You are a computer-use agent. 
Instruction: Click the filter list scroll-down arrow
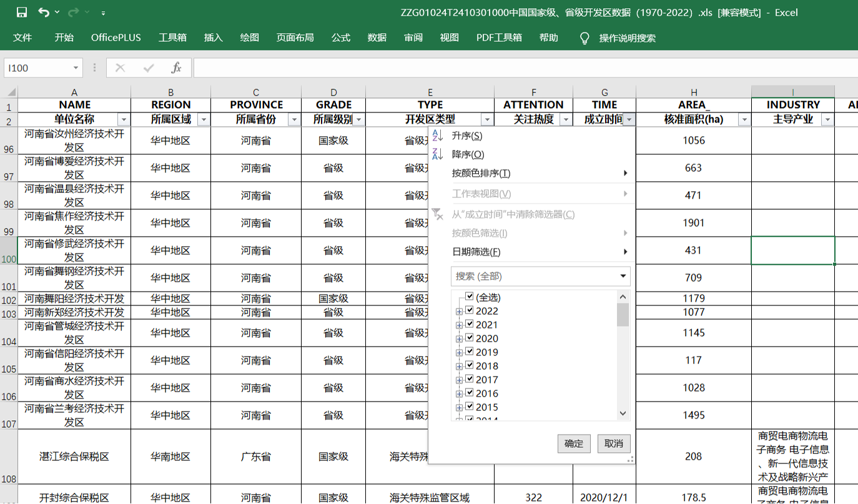(623, 413)
